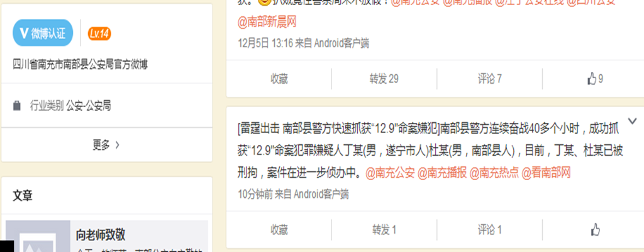The height and width of the screenshot is (252, 644).
Task: Click the Lv.14 level badge
Action: (99, 33)
